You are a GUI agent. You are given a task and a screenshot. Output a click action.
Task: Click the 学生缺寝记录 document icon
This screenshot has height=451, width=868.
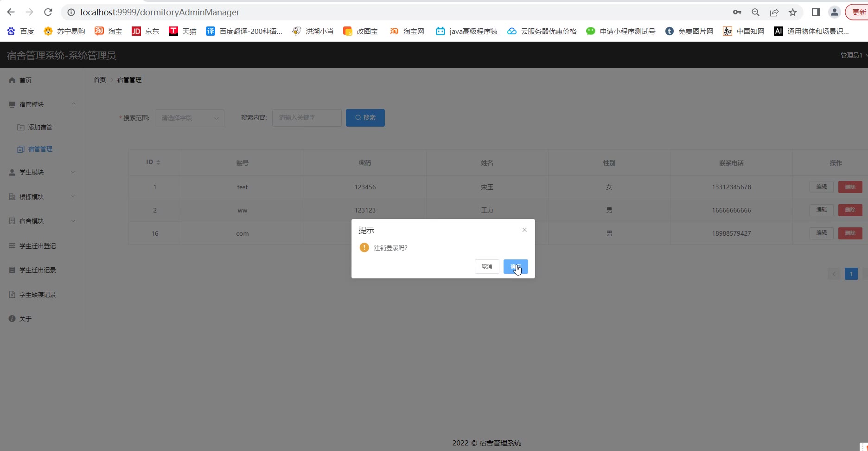12,295
